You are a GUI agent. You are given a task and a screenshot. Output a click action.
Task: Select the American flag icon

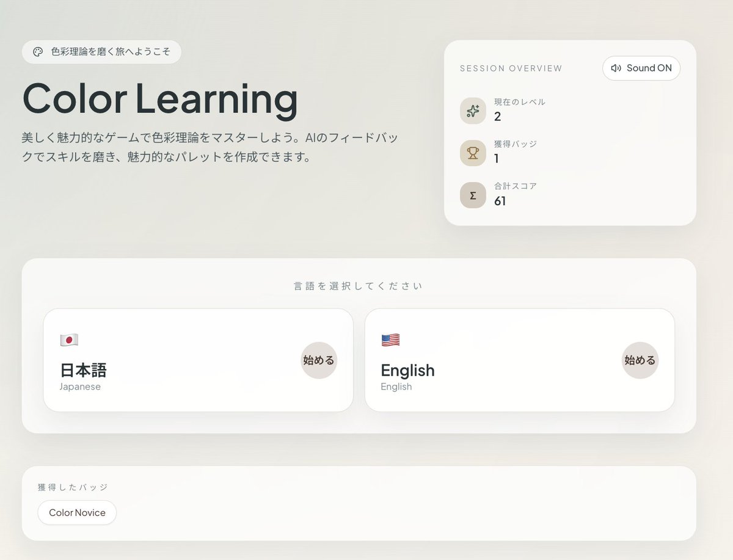[x=391, y=339]
